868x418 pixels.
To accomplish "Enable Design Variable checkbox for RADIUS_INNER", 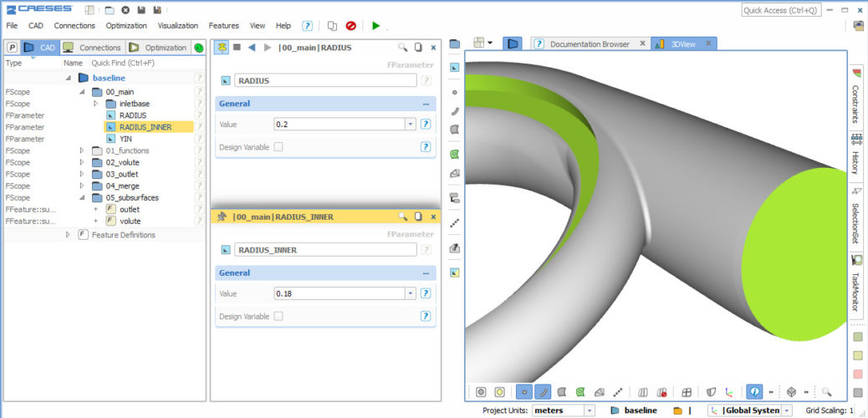I will pyautogui.click(x=278, y=316).
